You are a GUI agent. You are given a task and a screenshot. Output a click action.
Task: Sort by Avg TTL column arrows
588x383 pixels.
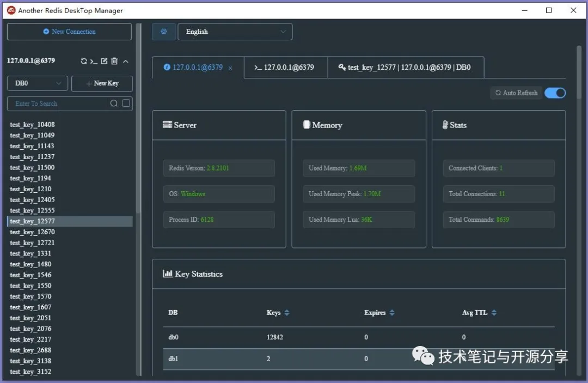pyautogui.click(x=494, y=313)
